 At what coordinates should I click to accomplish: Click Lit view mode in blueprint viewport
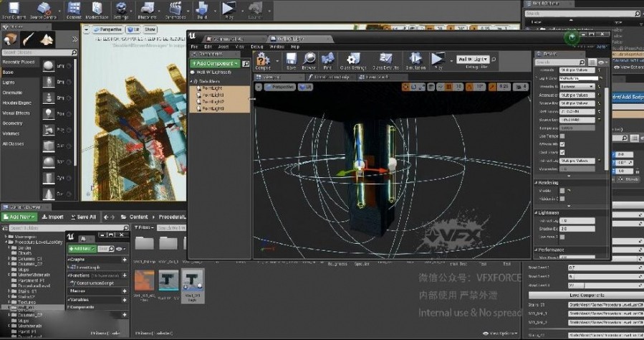305,88
